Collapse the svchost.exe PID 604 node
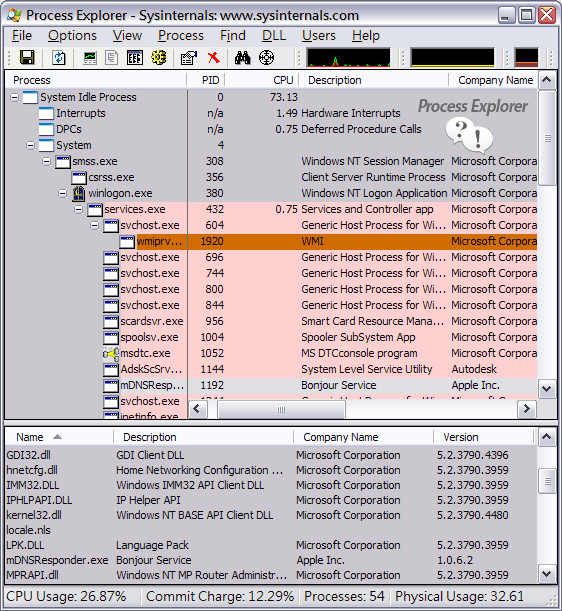562x611 pixels. 94,225
